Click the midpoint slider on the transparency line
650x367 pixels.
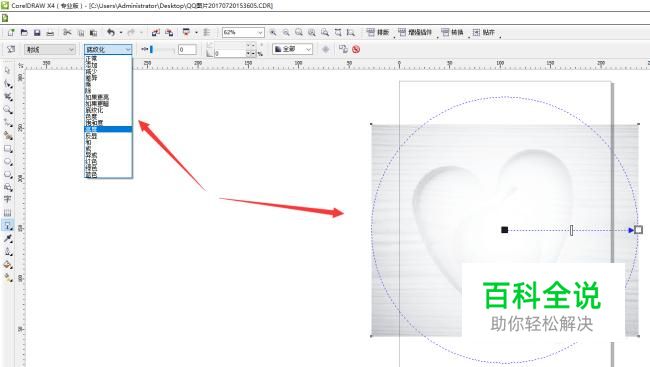pos(572,230)
